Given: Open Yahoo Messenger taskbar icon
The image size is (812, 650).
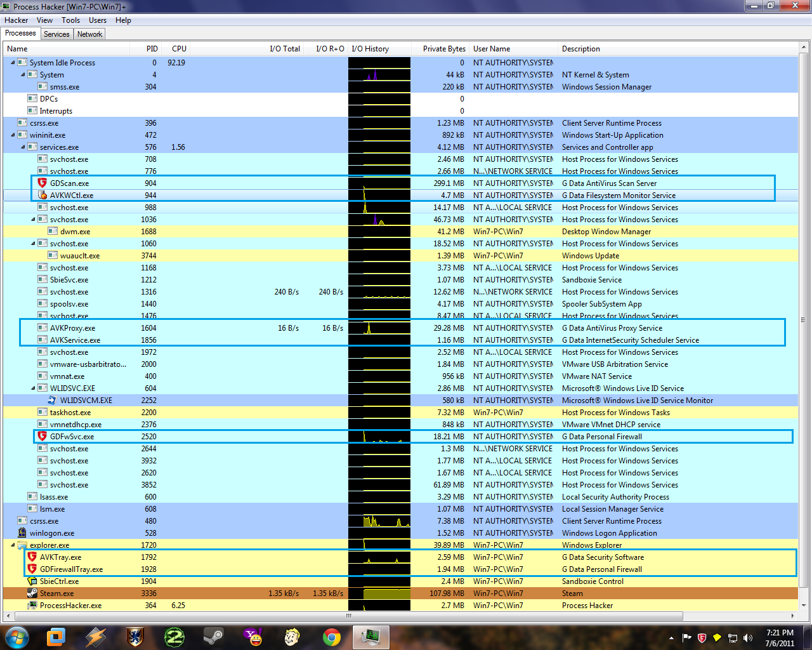Looking at the screenshot, I should [253, 637].
